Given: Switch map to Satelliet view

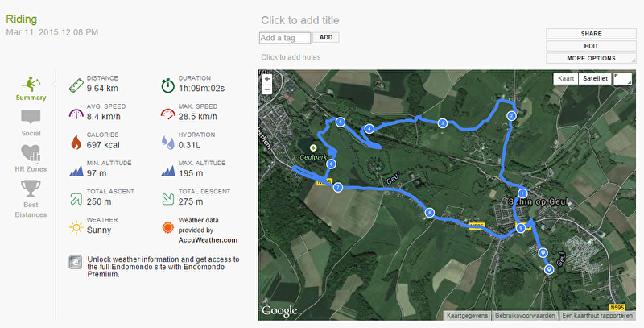Looking at the screenshot, I should tap(595, 78).
